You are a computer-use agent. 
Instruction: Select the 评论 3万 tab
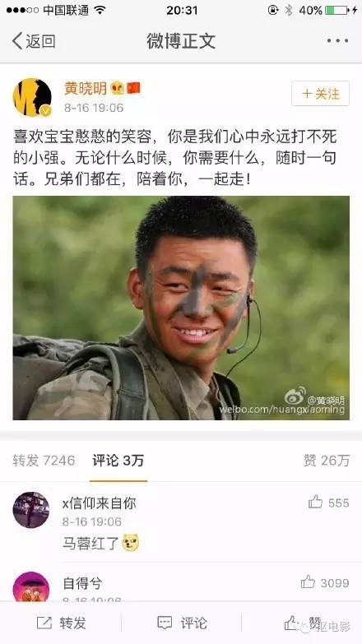(118, 461)
